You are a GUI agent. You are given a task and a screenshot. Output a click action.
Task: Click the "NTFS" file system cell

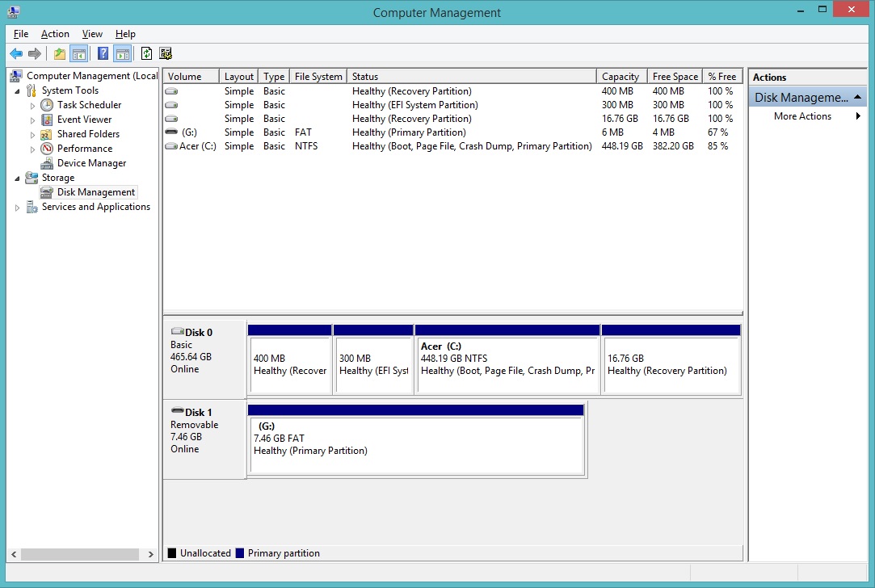(306, 146)
